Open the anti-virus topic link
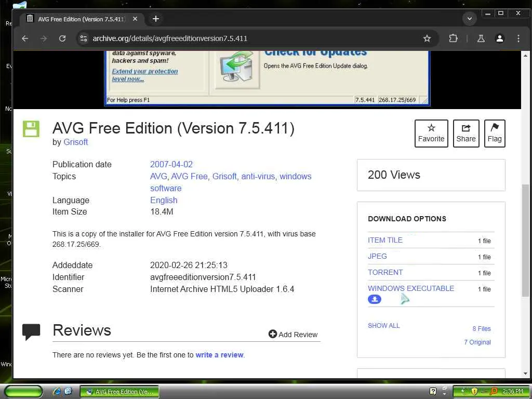The height and width of the screenshot is (399, 532). tap(259, 177)
